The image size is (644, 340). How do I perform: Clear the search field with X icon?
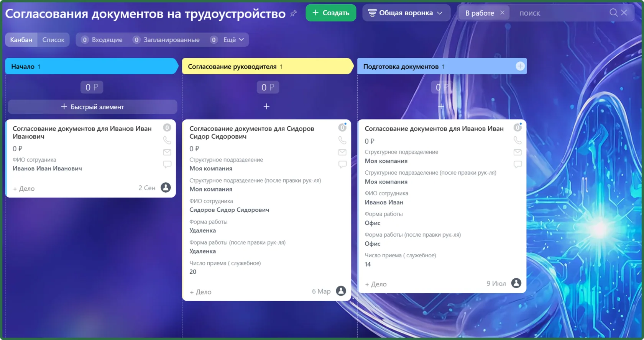624,13
